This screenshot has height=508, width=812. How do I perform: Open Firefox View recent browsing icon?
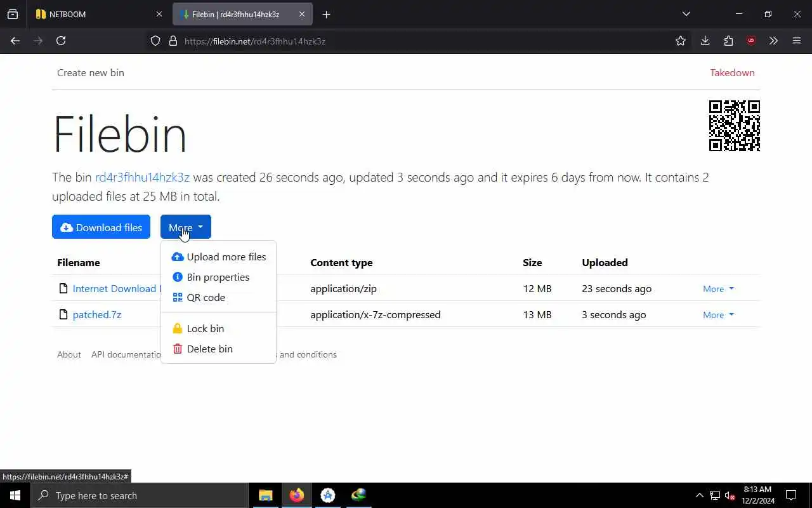coord(13,14)
